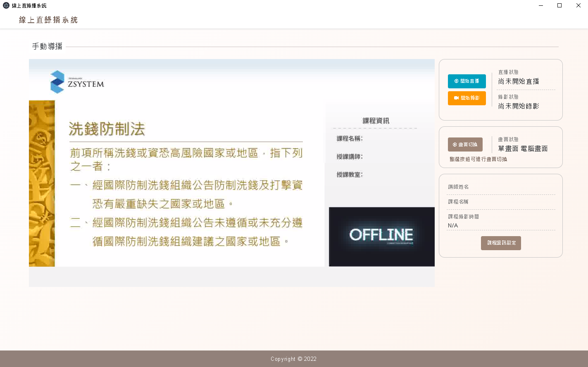Click the 畫面狀態 label
This screenshot has height=367, width=588.
(508, 140)
